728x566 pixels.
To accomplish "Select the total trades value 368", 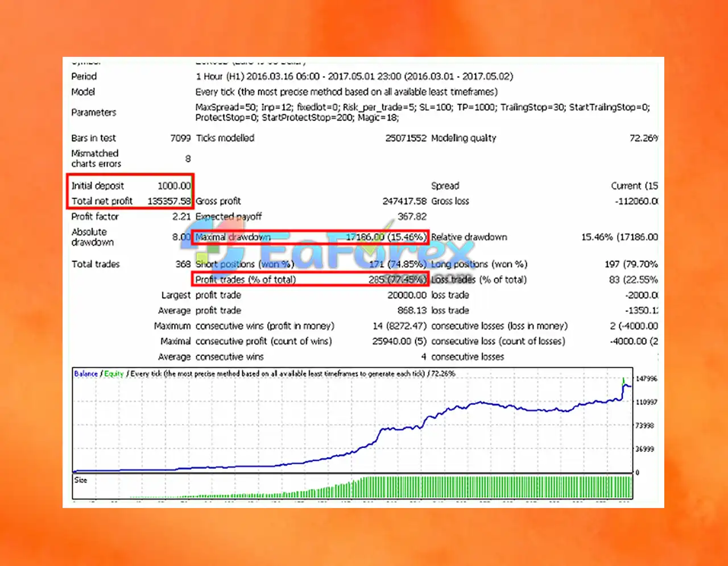I will [x=183, y=264].
